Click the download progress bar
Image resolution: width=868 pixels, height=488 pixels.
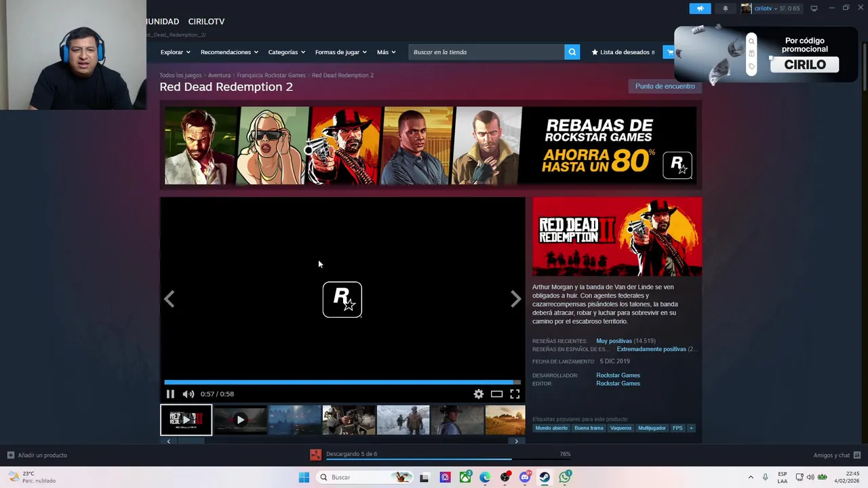(x=448, y=460)
